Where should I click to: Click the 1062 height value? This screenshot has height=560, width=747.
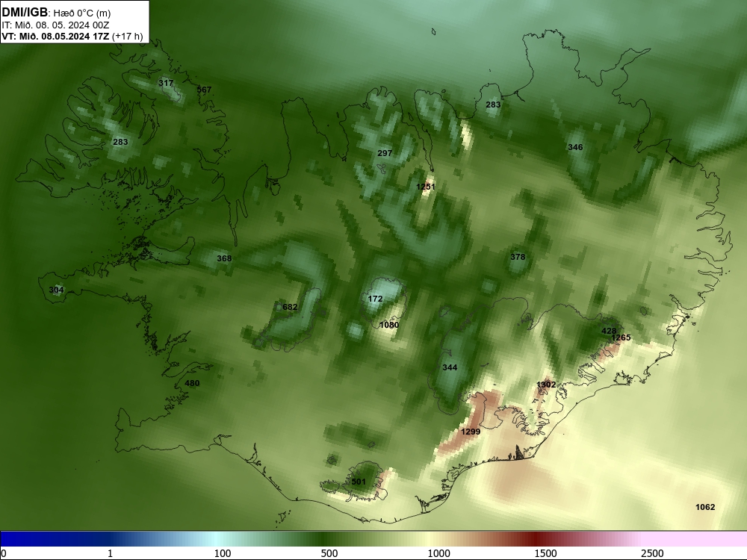(705, 507)
